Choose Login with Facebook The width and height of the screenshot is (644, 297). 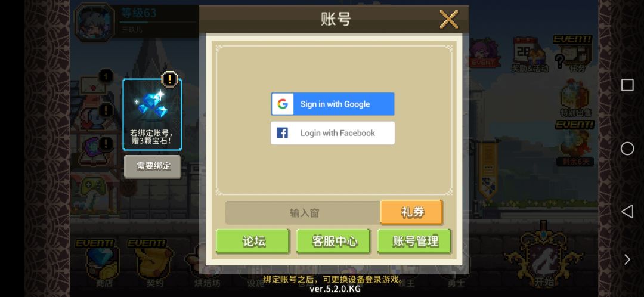pos(333,132)
